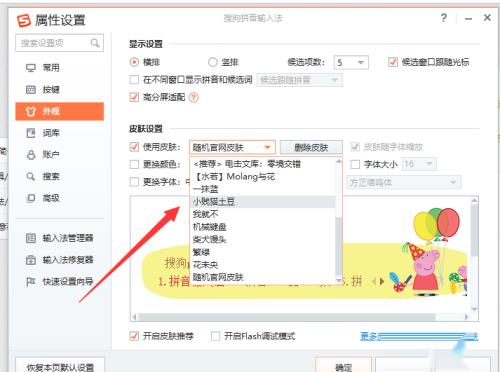Click the search magnifier icon in settings search box
Image resolution: width=500 pixels, height=372 pixels.
(x=95, y=43)
